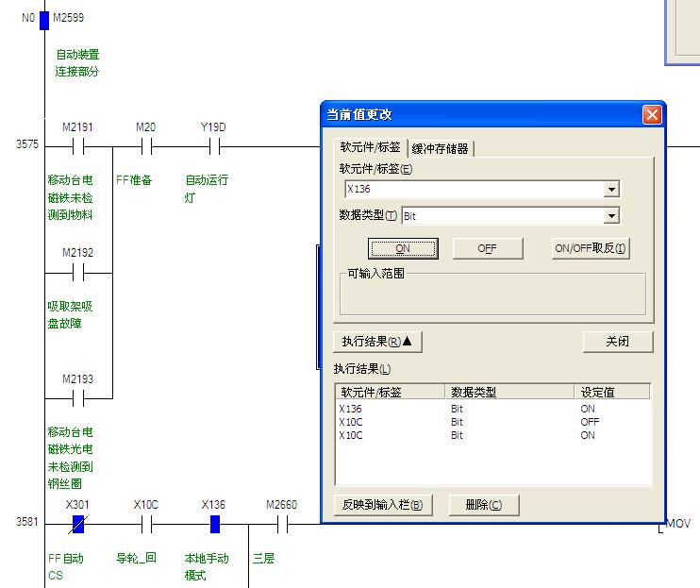This screenshot has width=700, height=588.
Task: Switch to the 缓冲存储器 tab
Action: click(x=441, y=148)
